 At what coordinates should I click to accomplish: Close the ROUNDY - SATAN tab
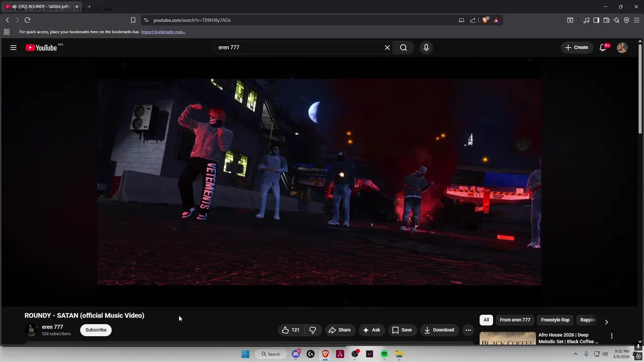[77, 7]
